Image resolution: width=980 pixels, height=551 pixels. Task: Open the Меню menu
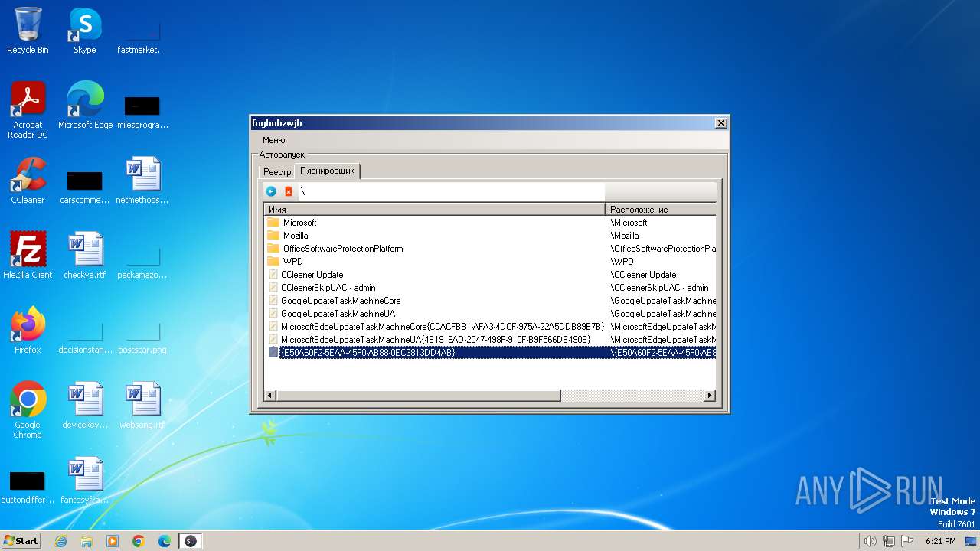273,140
